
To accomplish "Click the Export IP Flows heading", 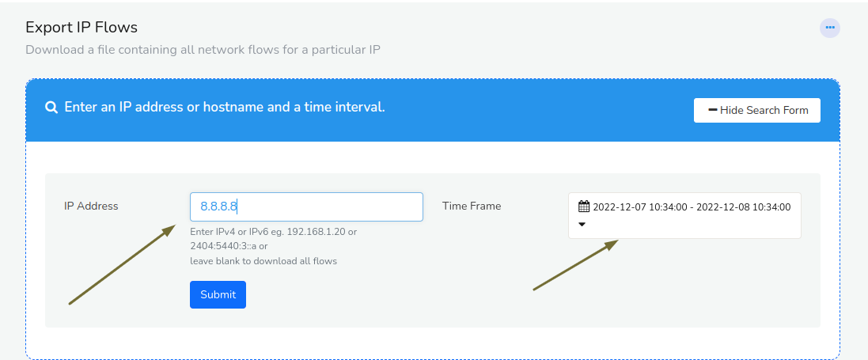I will click(81, 27).
